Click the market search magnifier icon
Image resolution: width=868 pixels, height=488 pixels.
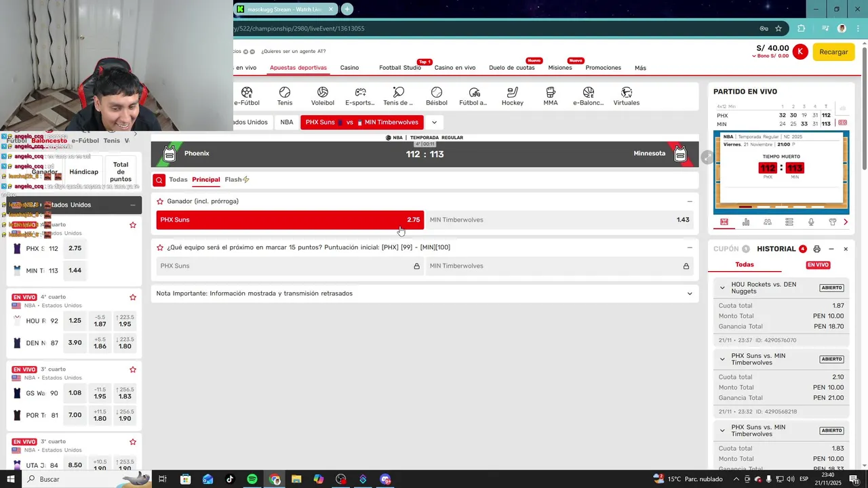[159, 180]
